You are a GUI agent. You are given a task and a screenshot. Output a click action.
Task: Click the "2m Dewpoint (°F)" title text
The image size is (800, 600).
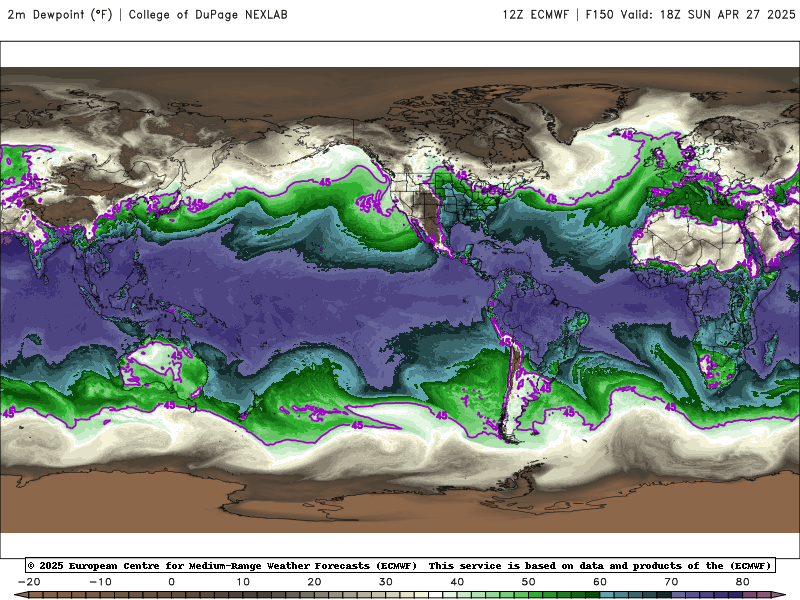(x=60, y=14)
